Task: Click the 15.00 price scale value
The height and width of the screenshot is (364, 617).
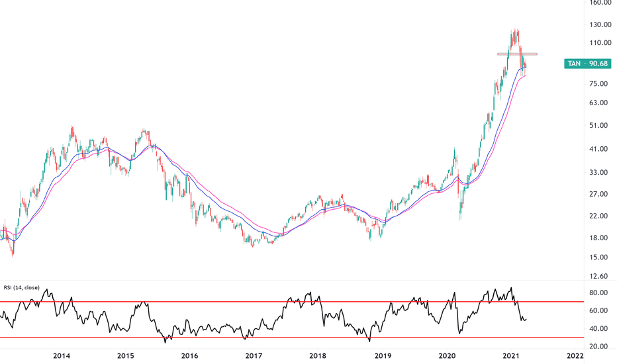Action: pyautogui.click(x=598, y=257)
